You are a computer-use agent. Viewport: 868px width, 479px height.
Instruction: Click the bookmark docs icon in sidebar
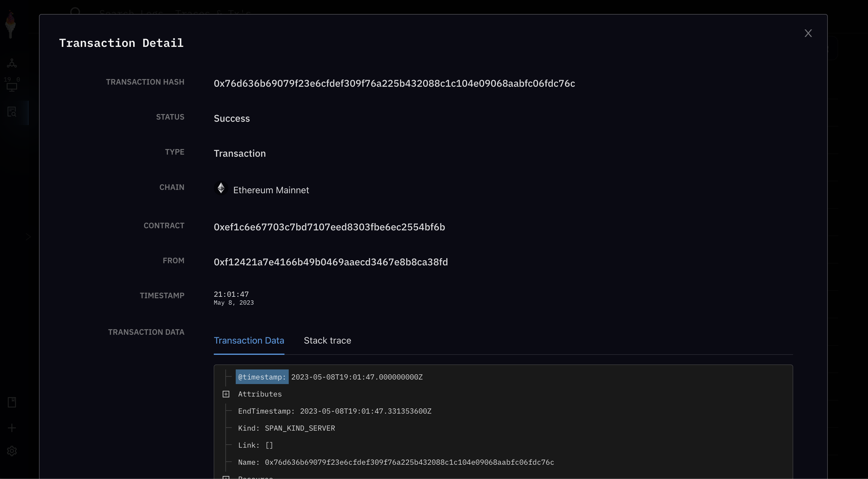coord(12,402)
